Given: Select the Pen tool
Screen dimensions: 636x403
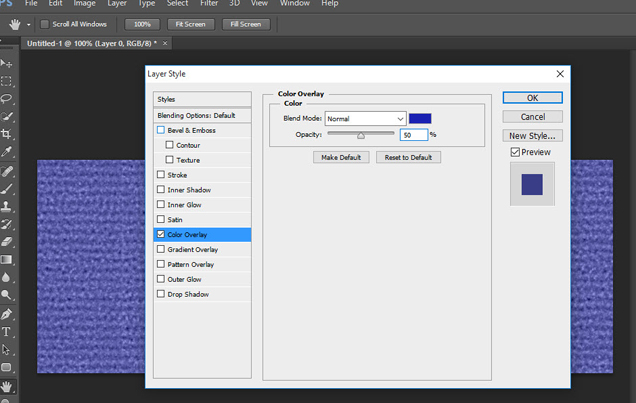Looking at the screenshot, I should 7,314.
